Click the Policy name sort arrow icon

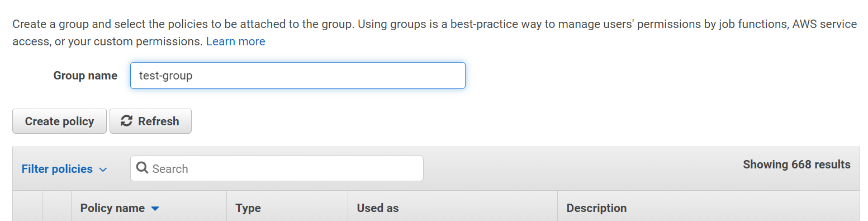pos(155,209)
